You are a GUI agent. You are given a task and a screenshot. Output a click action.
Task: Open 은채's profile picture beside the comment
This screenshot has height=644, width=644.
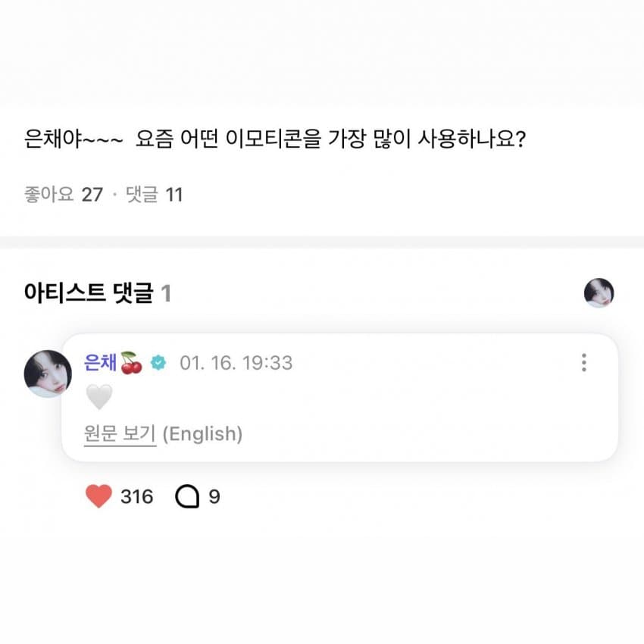[48, 374]
